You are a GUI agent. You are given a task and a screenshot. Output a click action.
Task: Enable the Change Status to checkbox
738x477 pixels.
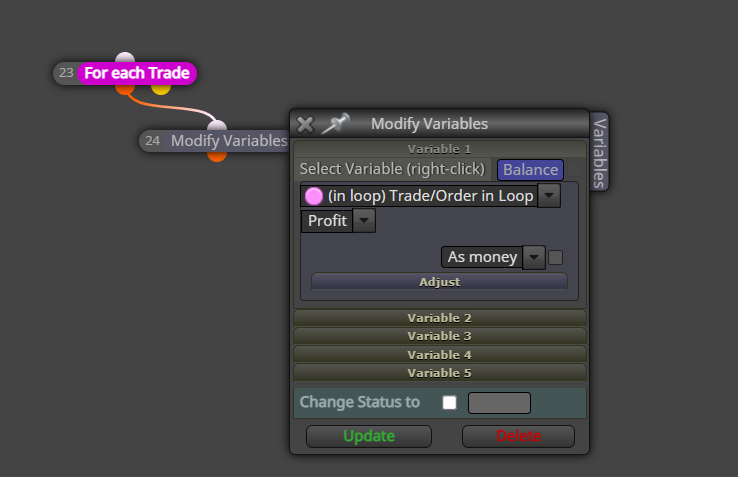point(449,403)
